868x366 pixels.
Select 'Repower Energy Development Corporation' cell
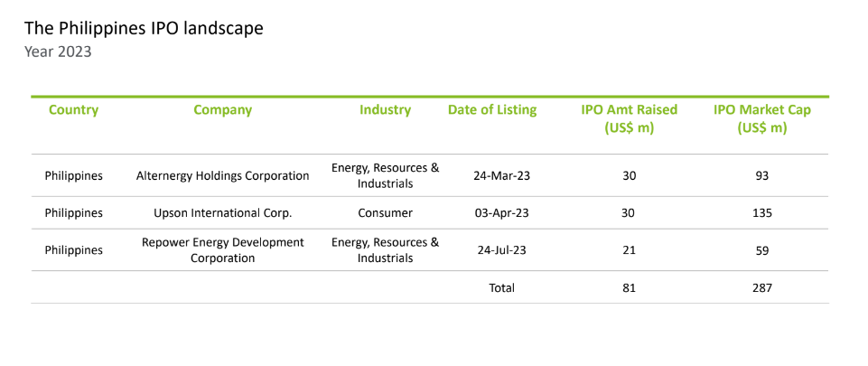pos(222,250)
